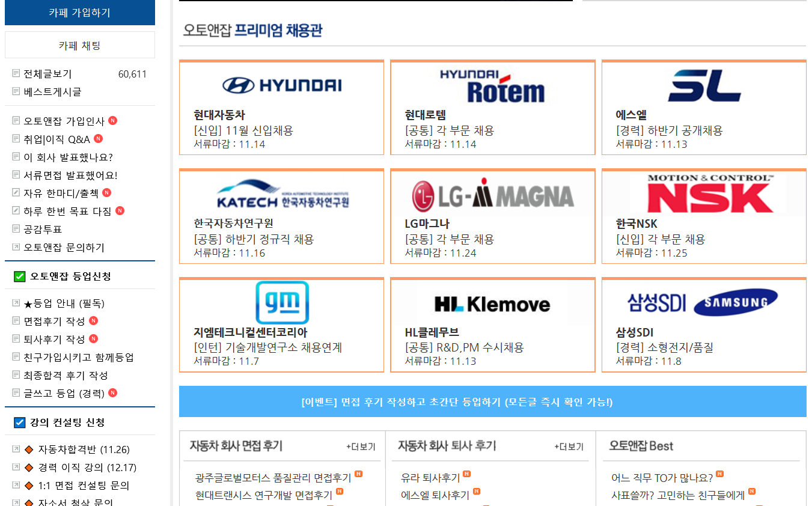Click the Hyundai logo in the 현대자동차 card
Viewport: 812px width, 506px height.
281,85
